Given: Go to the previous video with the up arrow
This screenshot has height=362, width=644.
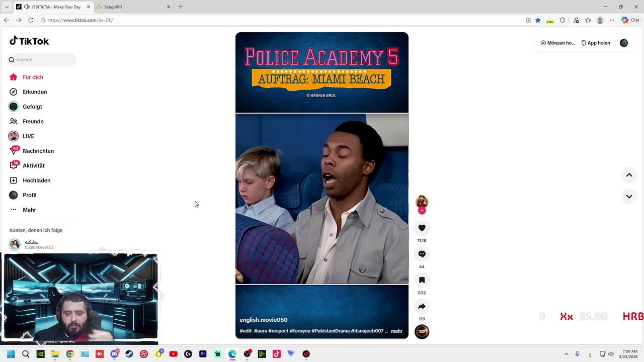Looking at the screenshot, I should pyautogui.click(x=629, y=175).
